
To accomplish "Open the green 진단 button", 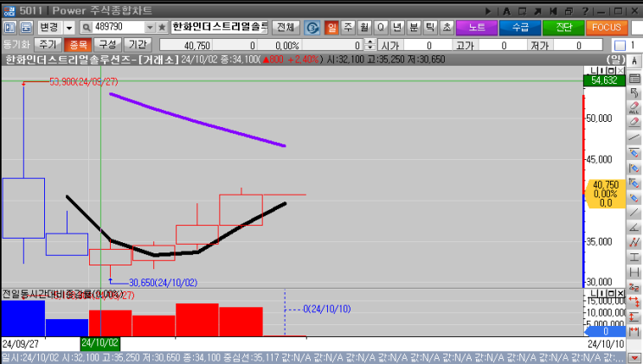I will pyautogui.click(x=563, y=28).
